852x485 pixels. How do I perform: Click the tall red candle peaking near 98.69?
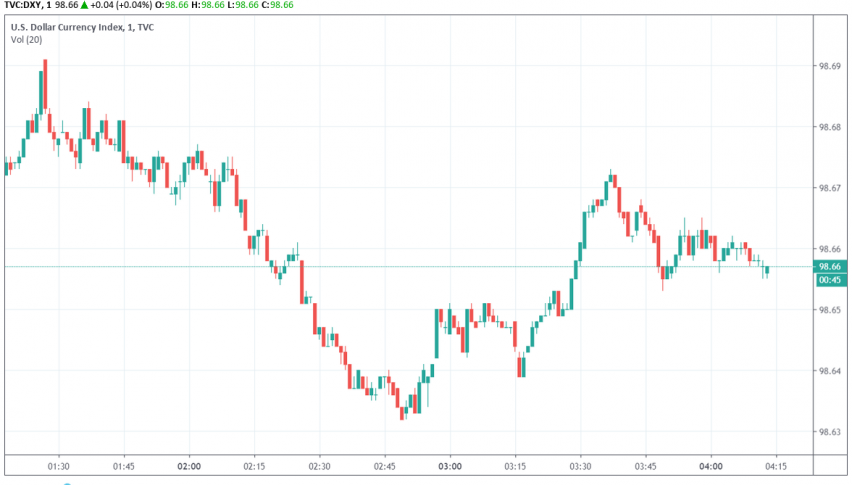pyautogui.click(x=45, y=85)
